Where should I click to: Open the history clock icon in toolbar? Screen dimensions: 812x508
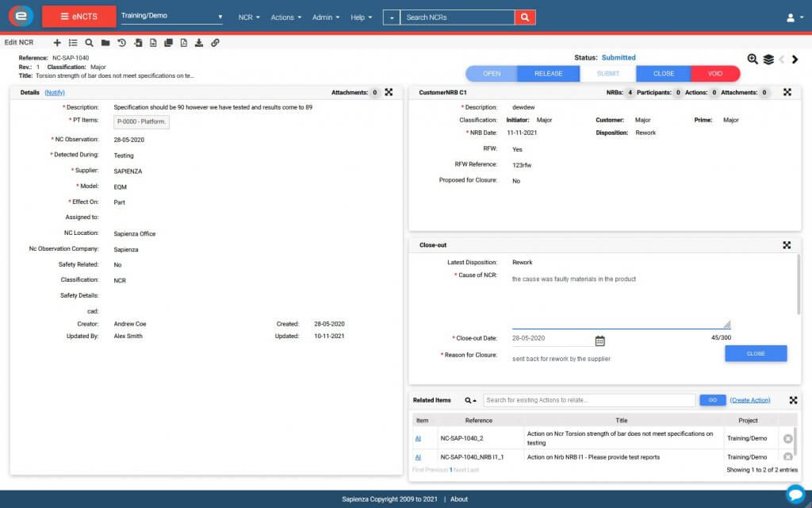click(x=121, y=43)
